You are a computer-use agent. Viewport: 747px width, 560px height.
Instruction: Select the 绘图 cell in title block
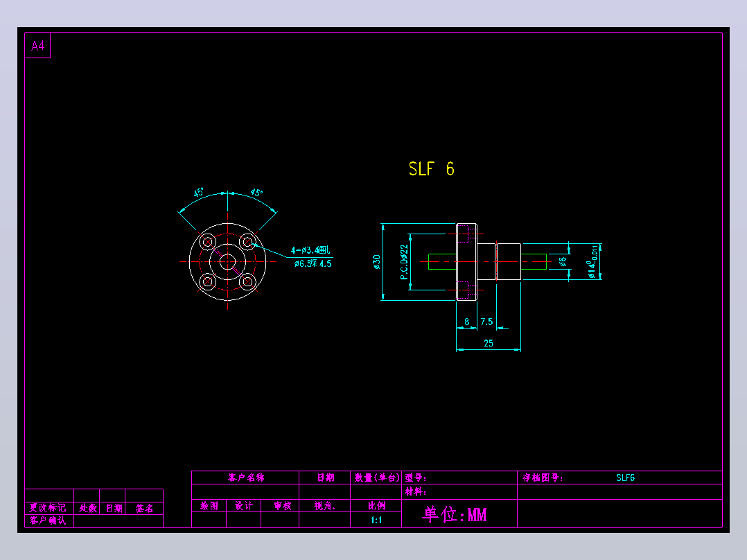pos(209,506)
